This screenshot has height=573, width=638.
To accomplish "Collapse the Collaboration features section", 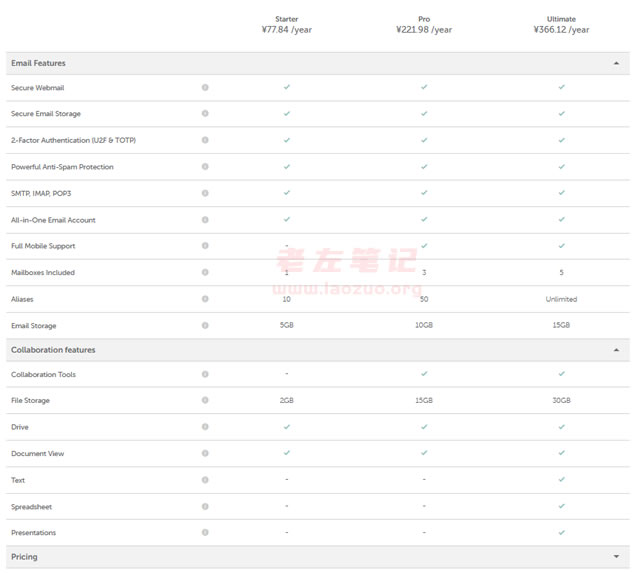I will [x=616, y=350].
